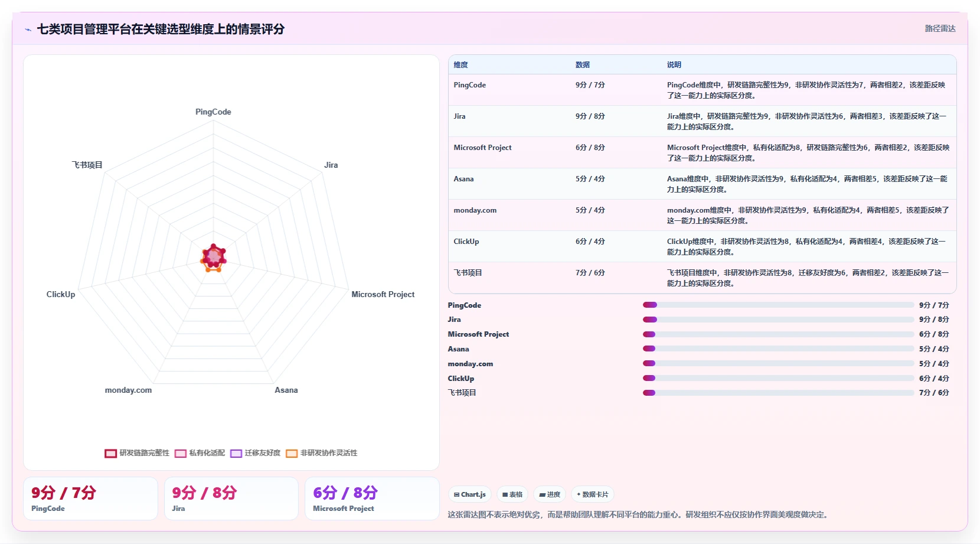Click the Microsoft Project progress bar
The image size is (980, 544).
pos(778,334)
